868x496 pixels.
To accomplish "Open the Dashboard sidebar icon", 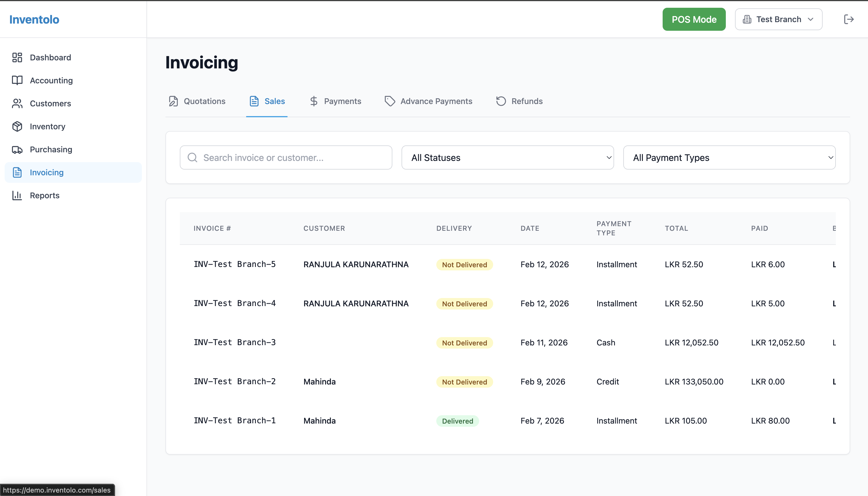I will [17, 57].
